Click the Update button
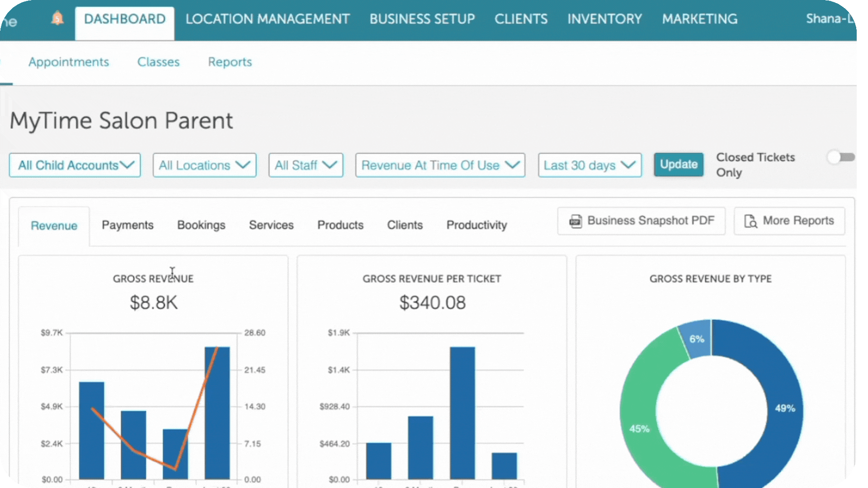 (x=679, y=164)
